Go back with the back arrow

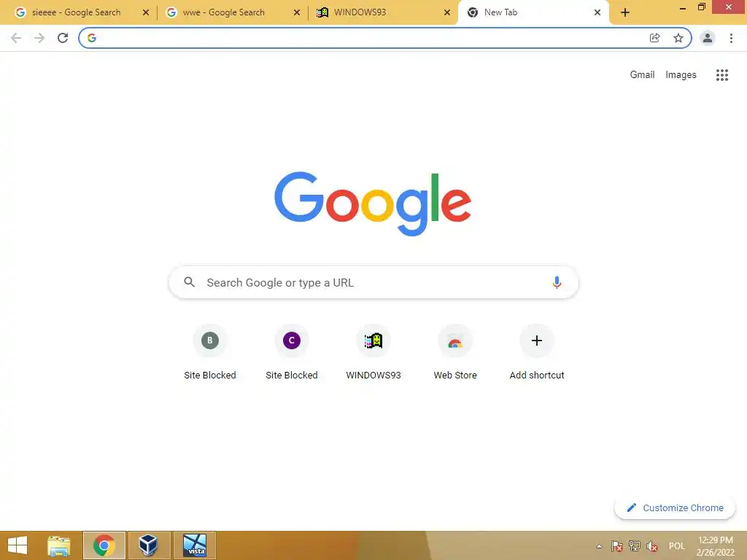(x=16, y=38)
